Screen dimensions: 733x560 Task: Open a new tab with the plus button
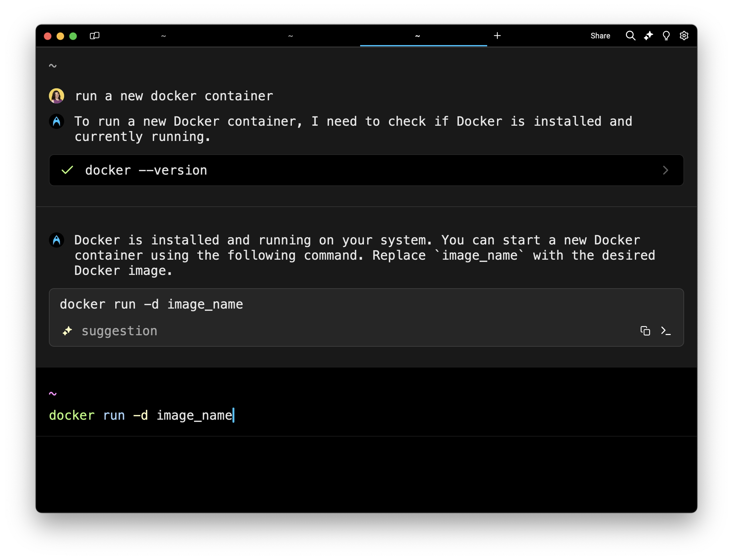pyautogui.click(x=497, y=35)
